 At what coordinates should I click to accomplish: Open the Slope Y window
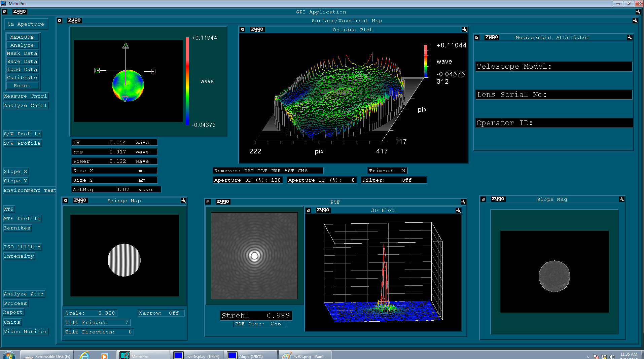[15, 181]
